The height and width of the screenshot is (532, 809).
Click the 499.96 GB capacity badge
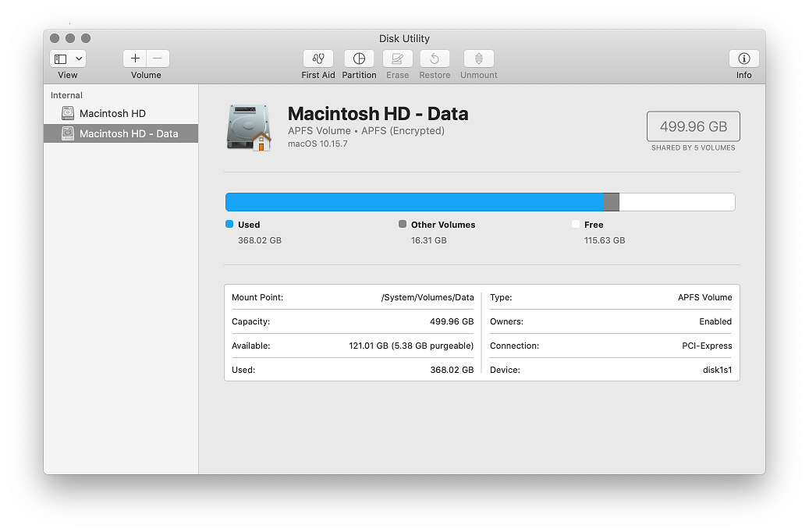click(x=693, y=126)
